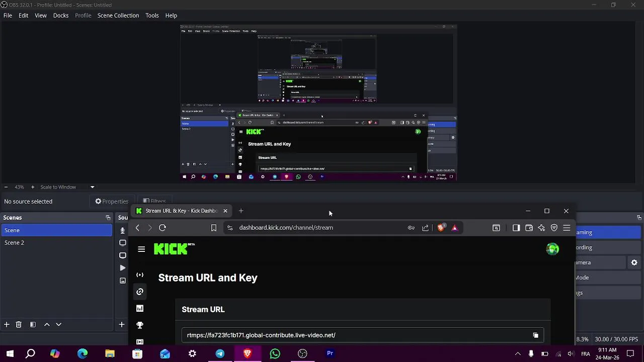Open site settings icon beside URL
Screen dimensions: 644x362
pos(230,228)
